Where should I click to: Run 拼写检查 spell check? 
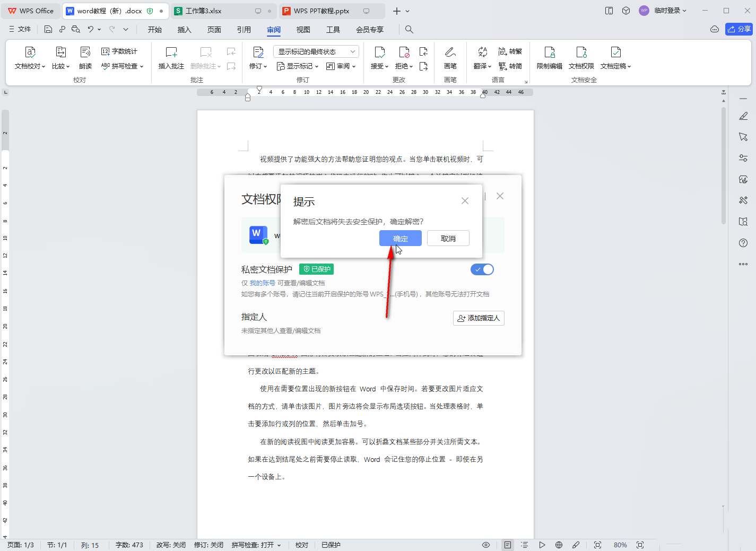pyautogui.click(x=122, y=66)
